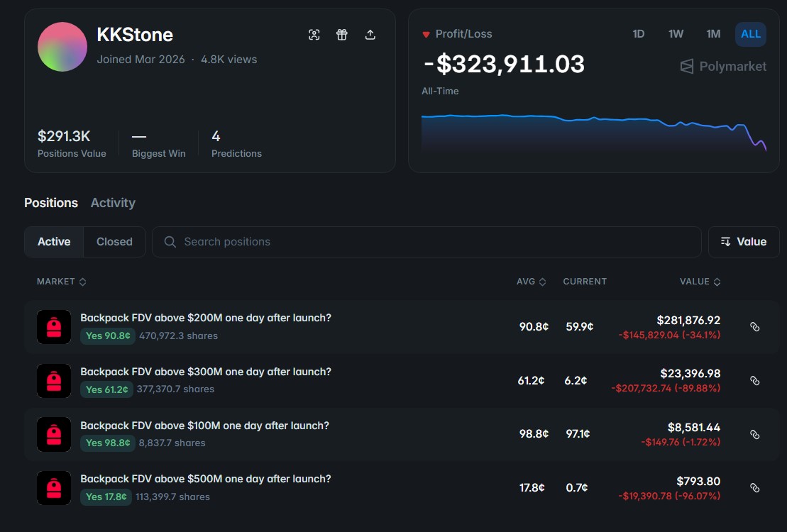787x532 pixels.
Task: Click the profit/loss line chart
Action: tap(594, 133)
